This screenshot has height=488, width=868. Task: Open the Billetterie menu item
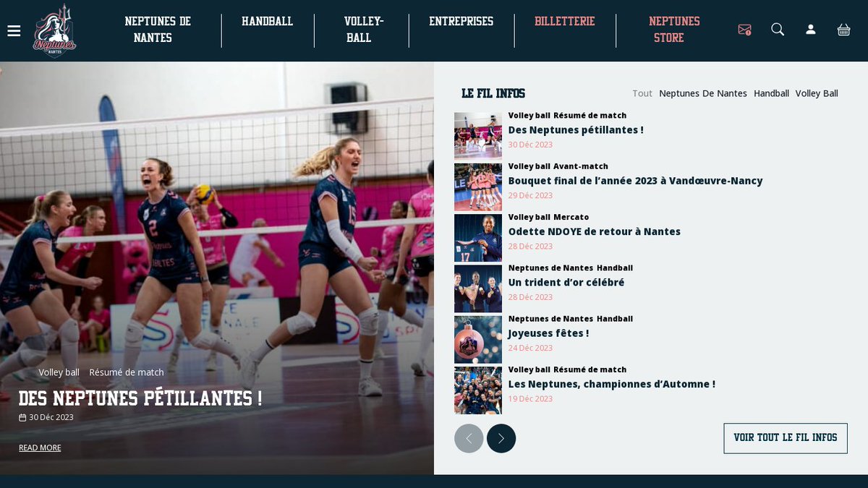565,22
